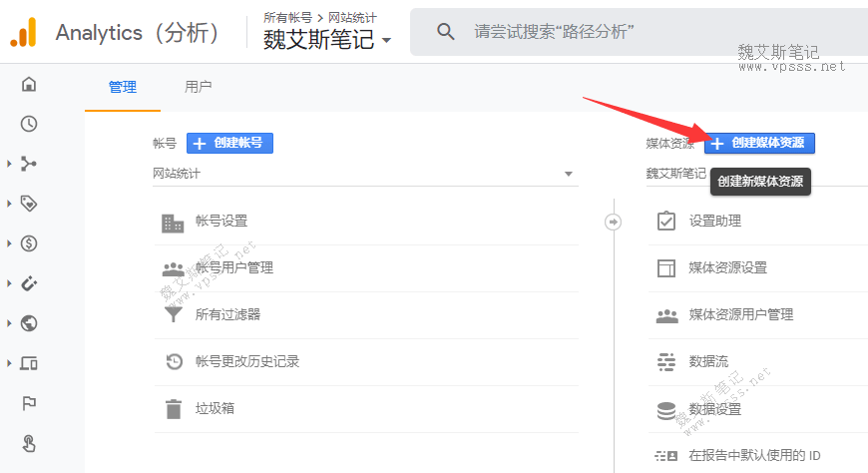This screenshot has height=473, width=868.
Task: Switch to the 管理 tab
Action: coord(123,87)
